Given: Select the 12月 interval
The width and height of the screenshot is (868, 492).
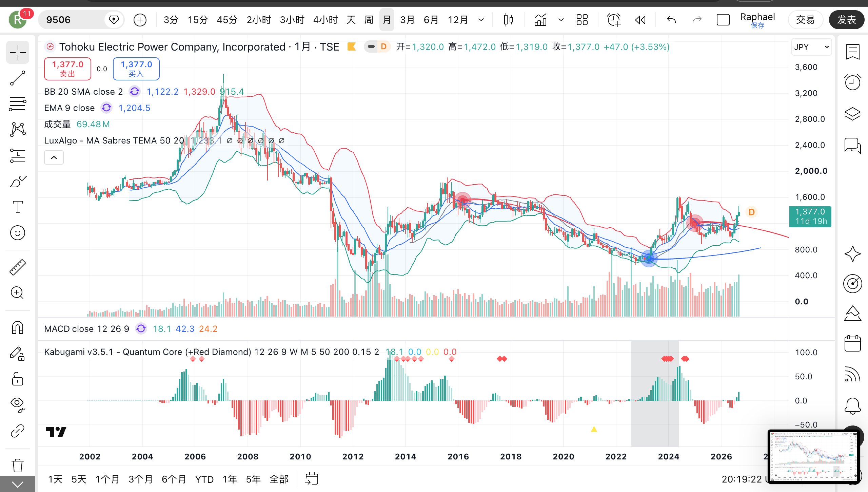Looking at the screenshot, I should pyautogui.click(x=458, y=20).
